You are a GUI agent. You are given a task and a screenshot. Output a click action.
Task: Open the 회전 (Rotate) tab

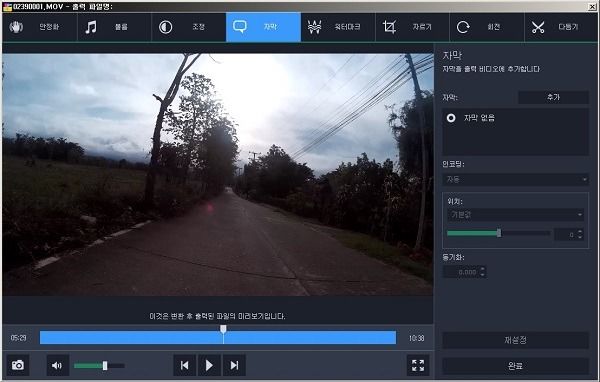pos(487,27)
